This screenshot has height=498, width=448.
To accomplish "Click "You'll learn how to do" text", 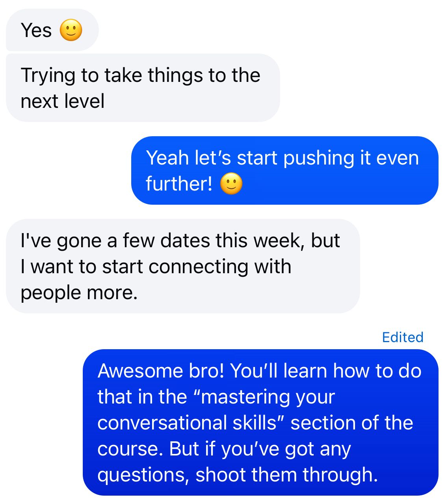I will click(x=325, y=371).
